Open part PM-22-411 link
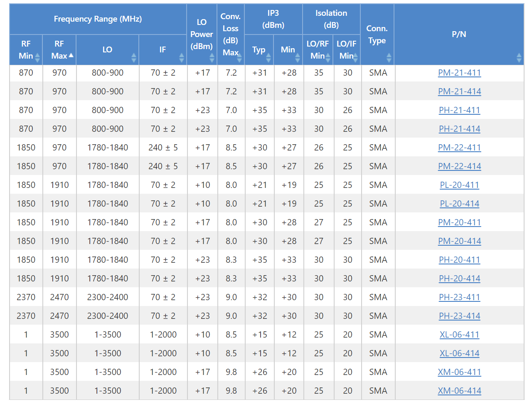This screenshot has height=402, width=532. (x=459, y=148)
